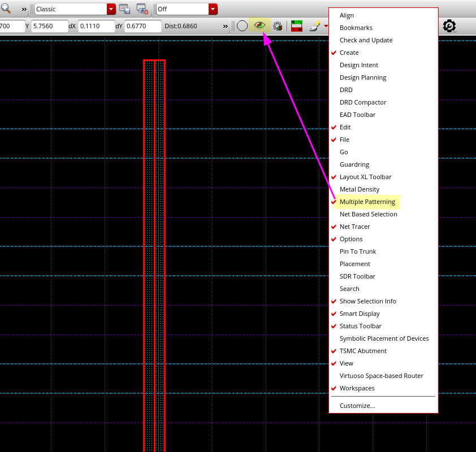This screenshot has height=452, width=476.
Task: Click the delete workspace icon
Action: click(x=142, y=9)
